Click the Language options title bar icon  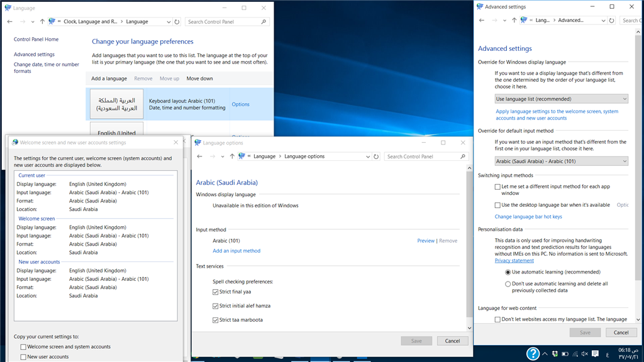point(198,143)
